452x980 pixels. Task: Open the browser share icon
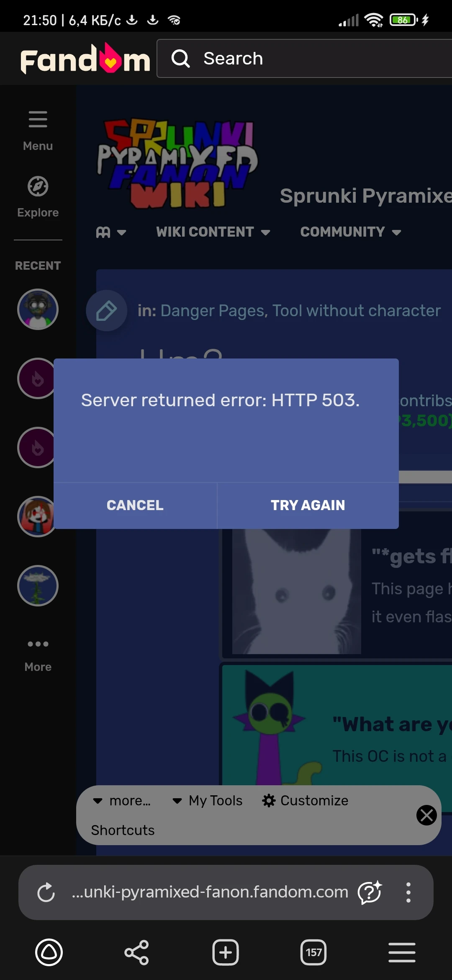pyautogui.click(x=136, y=952)
